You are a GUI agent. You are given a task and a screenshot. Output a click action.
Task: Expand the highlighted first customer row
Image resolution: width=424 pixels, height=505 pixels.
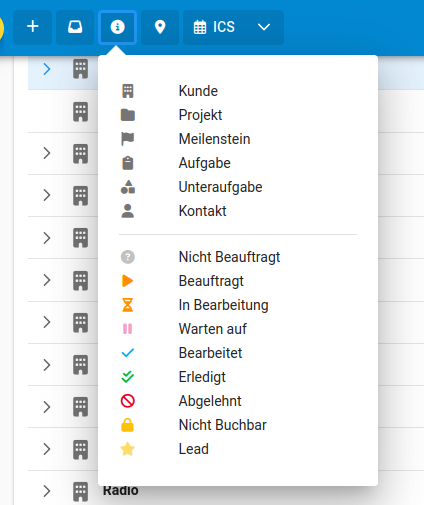pyautogui.click(x=47, y=69)
